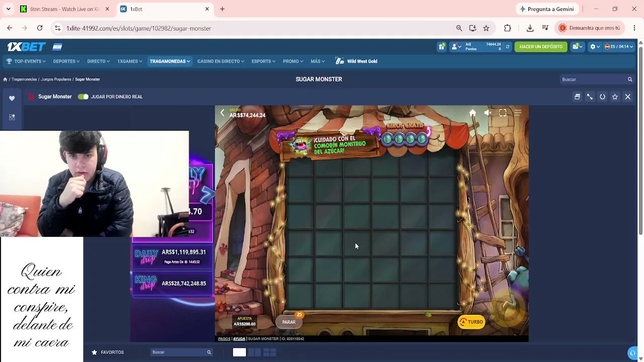The width and height of the screenshot is (644, 362).
Task: Enable TURBO spin mode
Action: [471, 322]
